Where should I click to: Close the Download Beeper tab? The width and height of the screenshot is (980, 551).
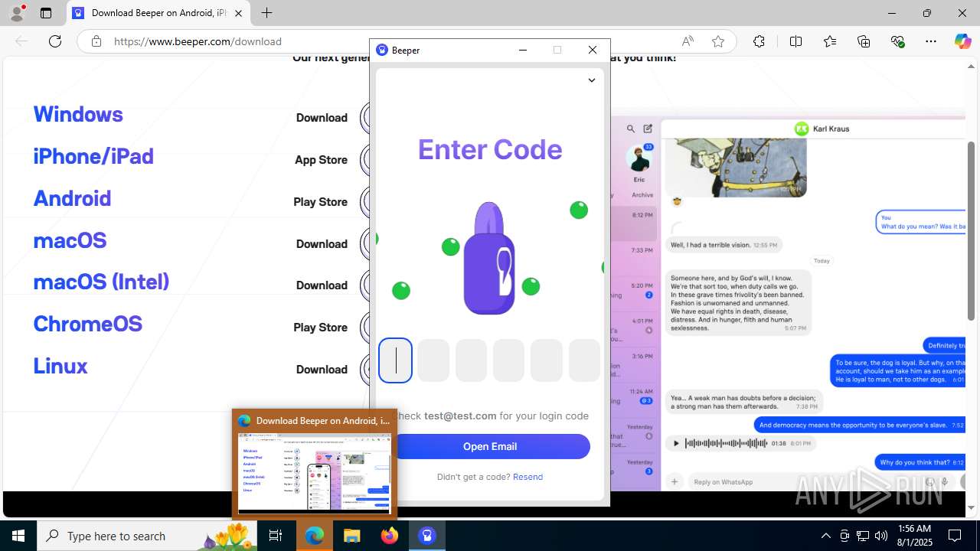click(238, 13)
